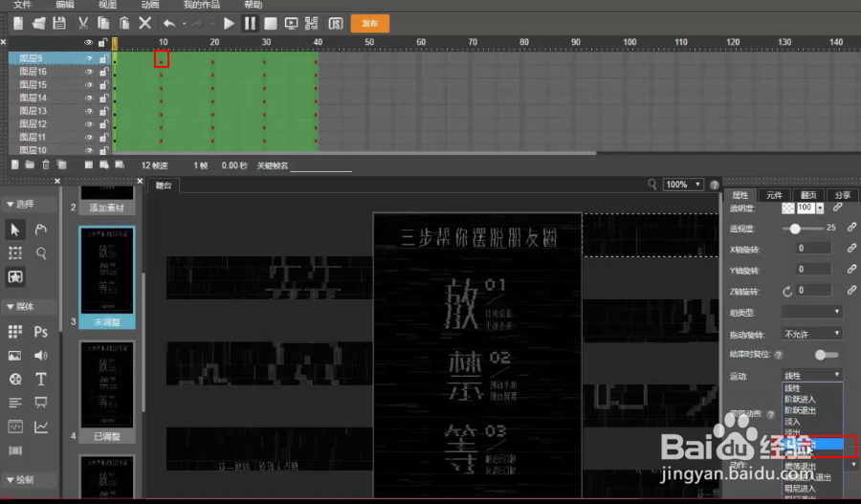Insert an image from the media tools
The width and height of the screenshot is (861, 504).
pyautogui.click(x=14, y=356)
